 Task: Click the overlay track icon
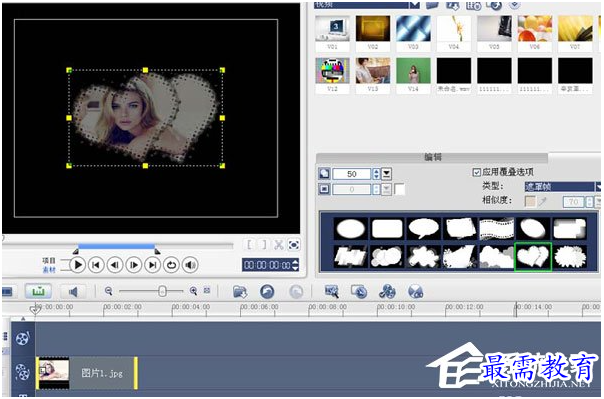tap(23, 372)
